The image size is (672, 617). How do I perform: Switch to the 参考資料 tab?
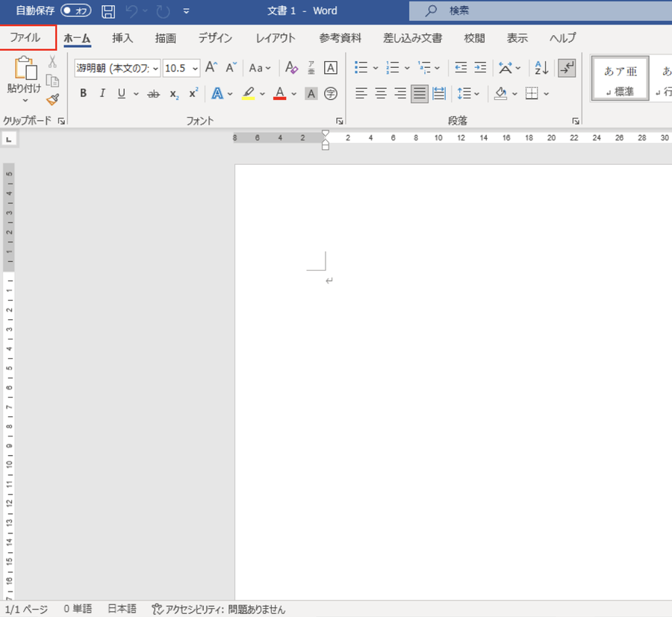coord(340,38)
